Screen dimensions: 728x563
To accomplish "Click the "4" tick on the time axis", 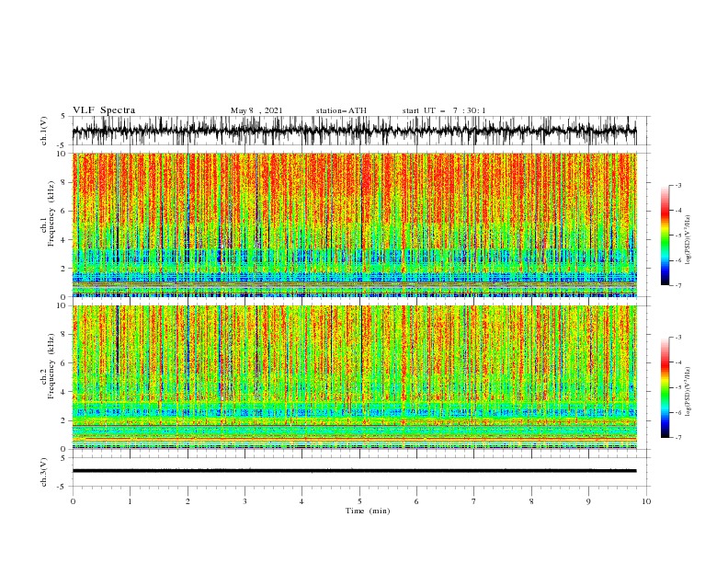I will (301, 501).
